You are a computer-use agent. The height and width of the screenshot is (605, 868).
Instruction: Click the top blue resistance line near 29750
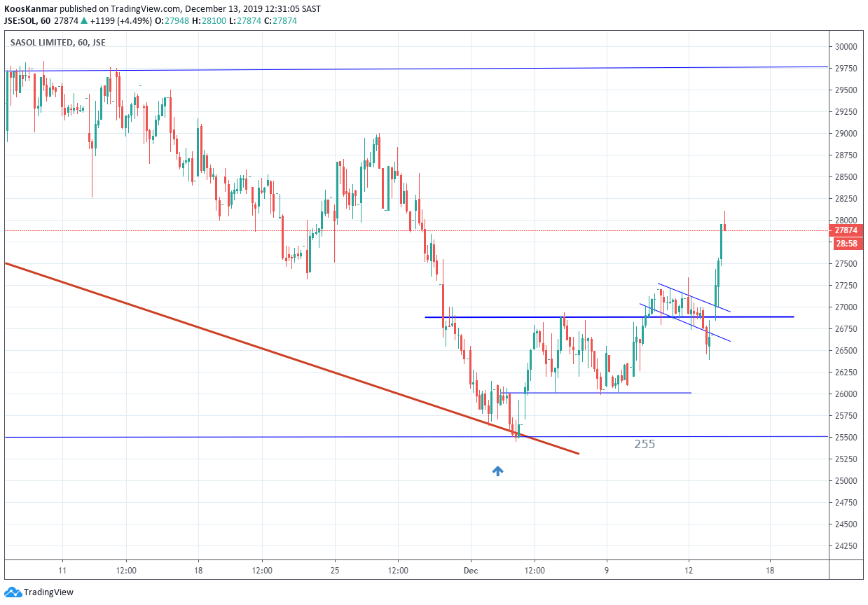[x=417, y=69]
